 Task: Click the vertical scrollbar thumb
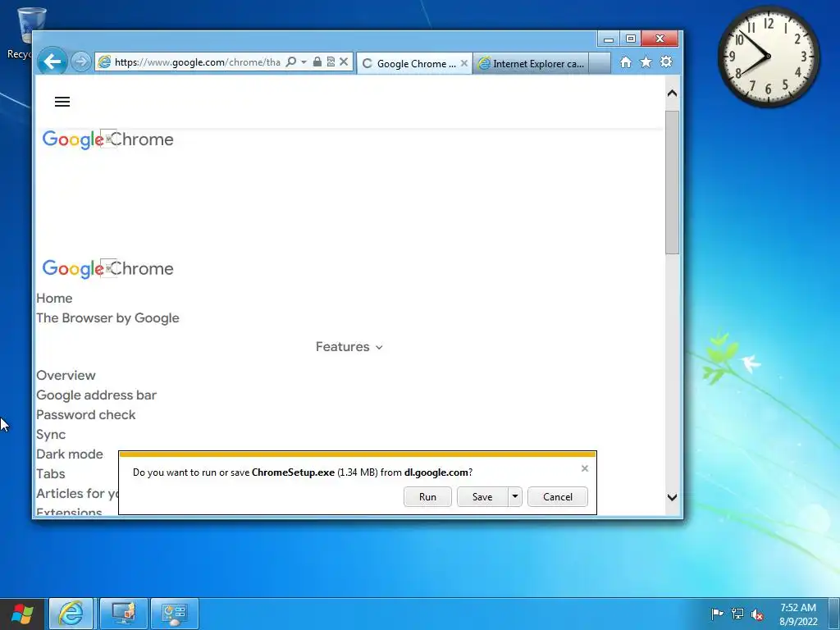pos(673,183)
